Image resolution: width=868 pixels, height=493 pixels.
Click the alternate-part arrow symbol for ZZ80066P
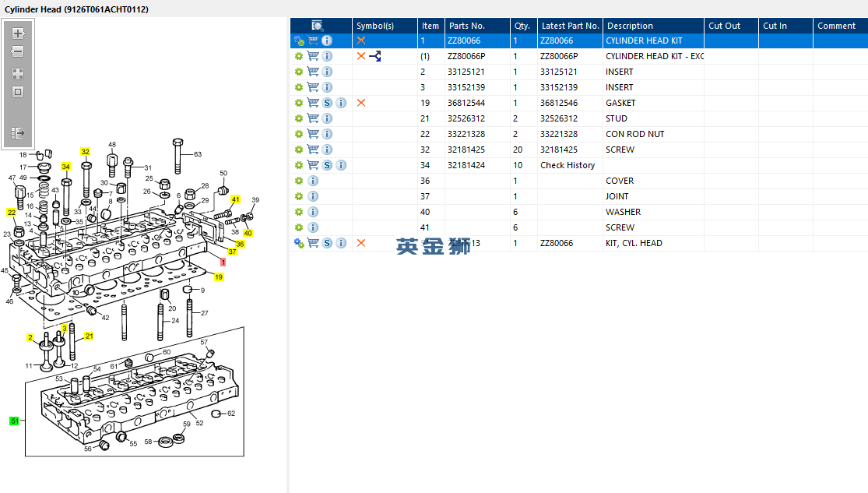coord(375,56)
